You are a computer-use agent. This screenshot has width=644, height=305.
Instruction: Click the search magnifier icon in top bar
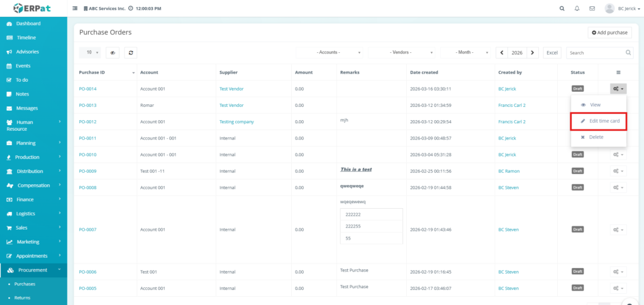tap(562, 9)
